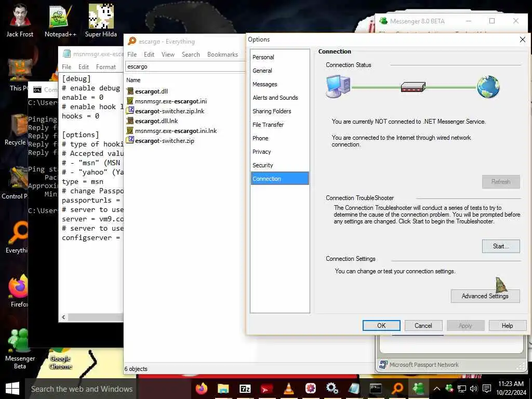This screenshot has width=532, height=399.
Task: Open the Notepad++ desktop shortcut
Action: click(60, 20)
